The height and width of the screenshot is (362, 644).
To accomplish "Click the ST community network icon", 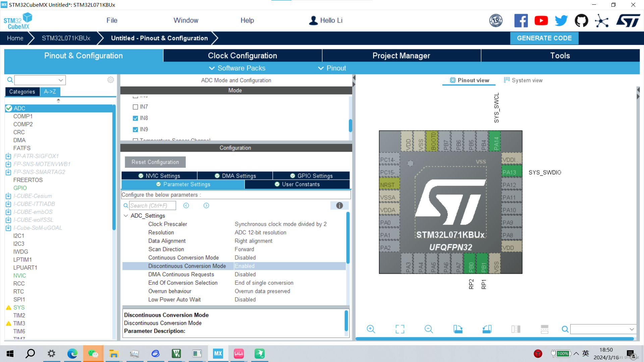I will click(601, 21).
